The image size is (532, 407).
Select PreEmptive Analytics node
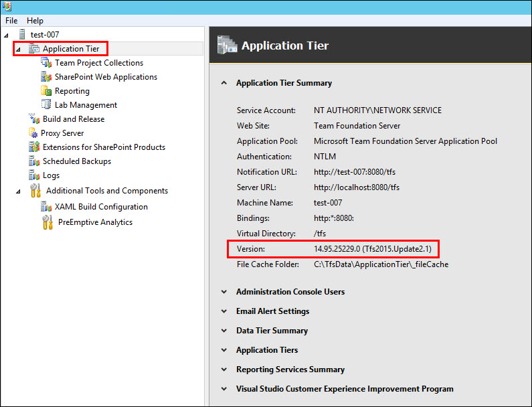click(x=95, y=222)
